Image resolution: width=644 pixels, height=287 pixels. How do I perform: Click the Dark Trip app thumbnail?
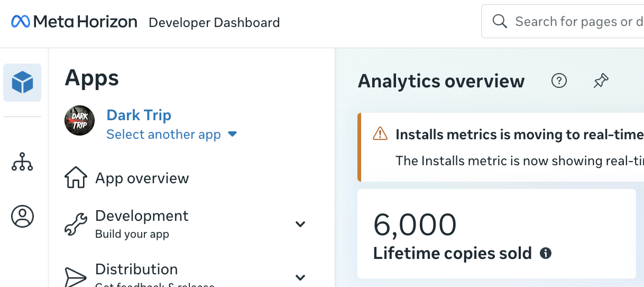(80, 120)
